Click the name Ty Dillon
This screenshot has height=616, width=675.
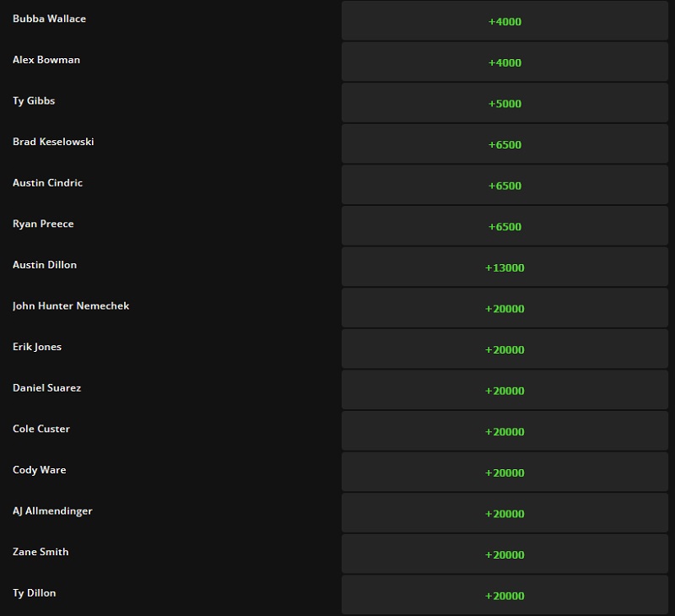(x=34, y=593)
